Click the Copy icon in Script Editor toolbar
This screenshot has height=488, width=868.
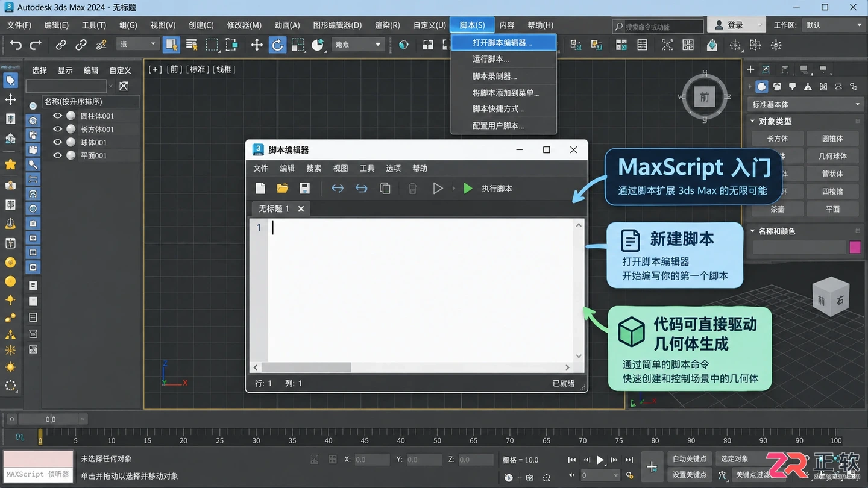(385, 189)
